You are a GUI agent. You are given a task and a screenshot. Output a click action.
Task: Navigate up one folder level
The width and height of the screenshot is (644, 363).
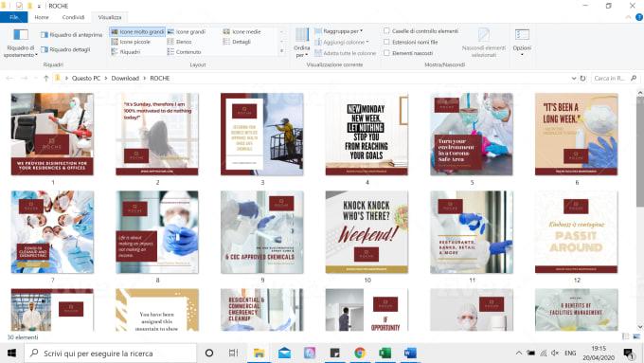(46, 78)
